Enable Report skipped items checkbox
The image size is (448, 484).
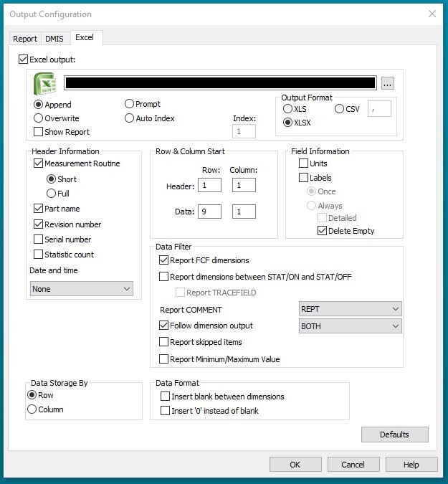coord(163,342)
